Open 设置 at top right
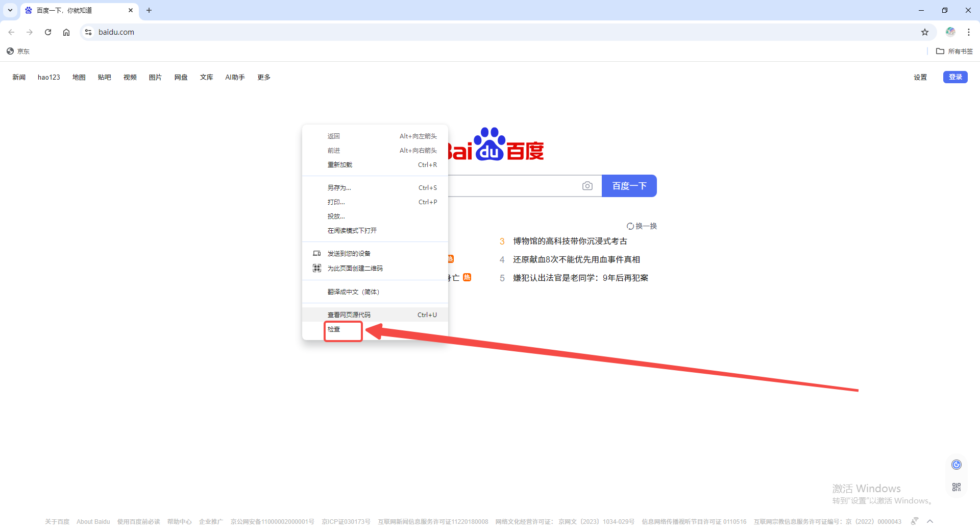 tap(920, 77)
